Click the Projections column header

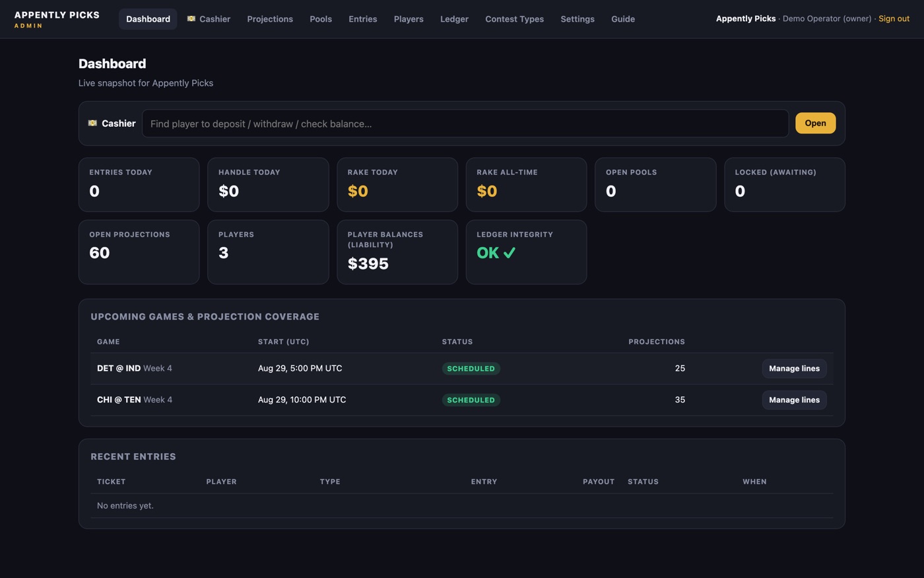point(657,342)
